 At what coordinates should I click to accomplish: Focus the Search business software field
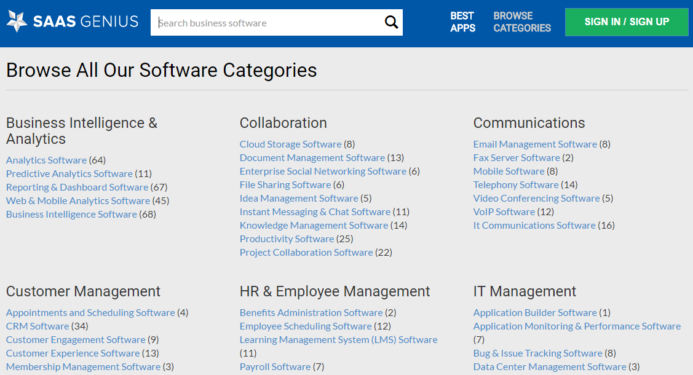(x=267, y=23)
